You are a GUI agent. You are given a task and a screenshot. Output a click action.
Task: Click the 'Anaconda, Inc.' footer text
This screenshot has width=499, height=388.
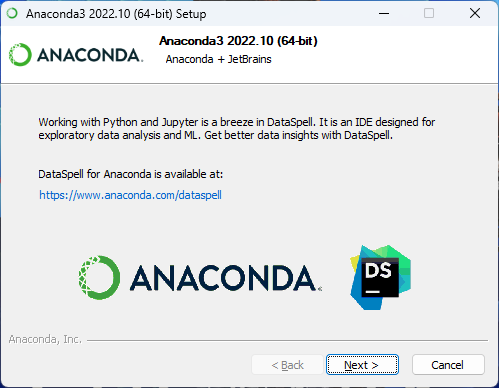(45, 339)
